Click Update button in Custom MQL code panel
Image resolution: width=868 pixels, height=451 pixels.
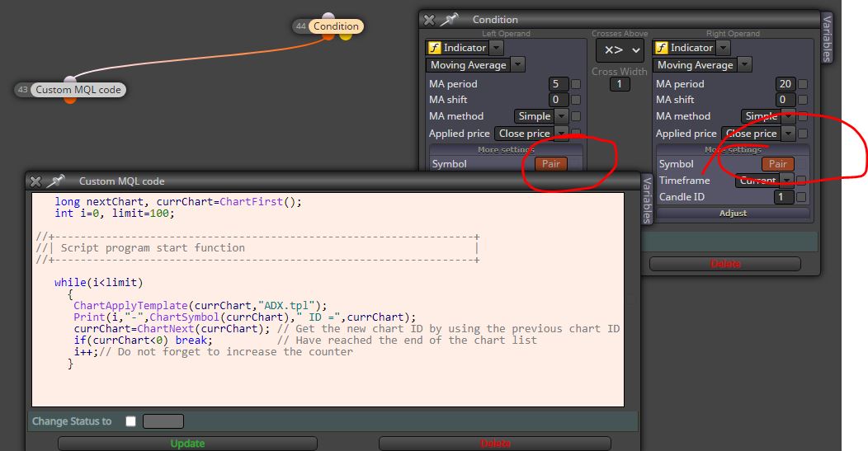coord(187,444)
